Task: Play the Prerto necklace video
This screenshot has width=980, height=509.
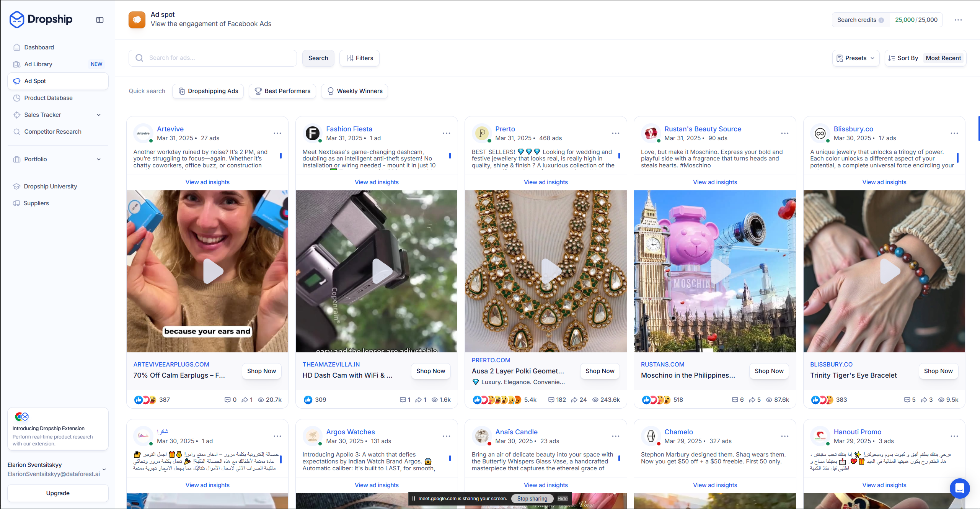Action: pos(551,271)
